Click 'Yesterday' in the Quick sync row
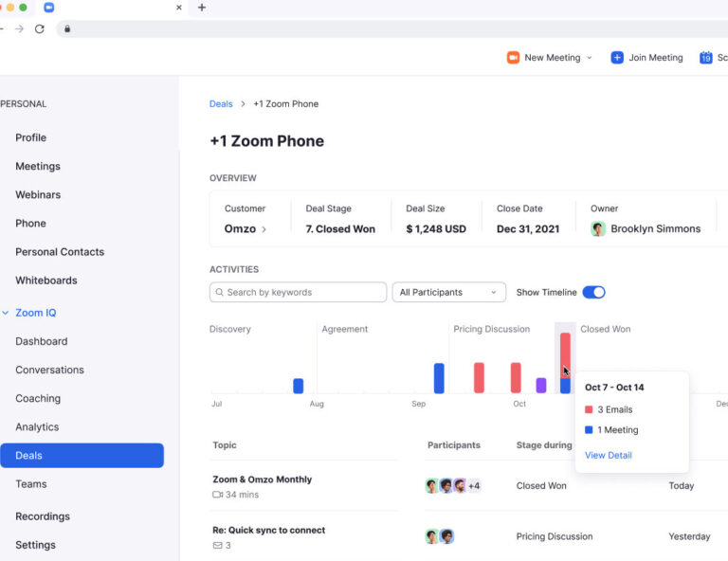The width and height of the screenshot is (728, 561). click(689, 536)
